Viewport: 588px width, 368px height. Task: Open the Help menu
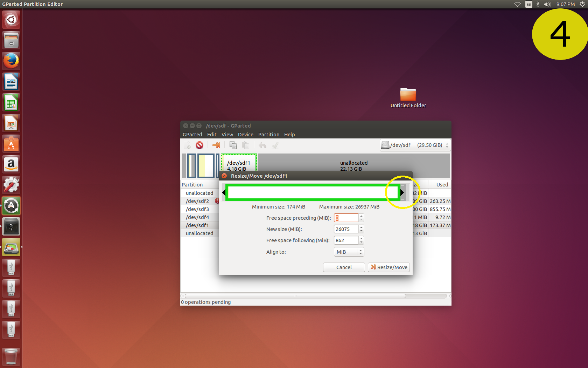coord(289,135)
